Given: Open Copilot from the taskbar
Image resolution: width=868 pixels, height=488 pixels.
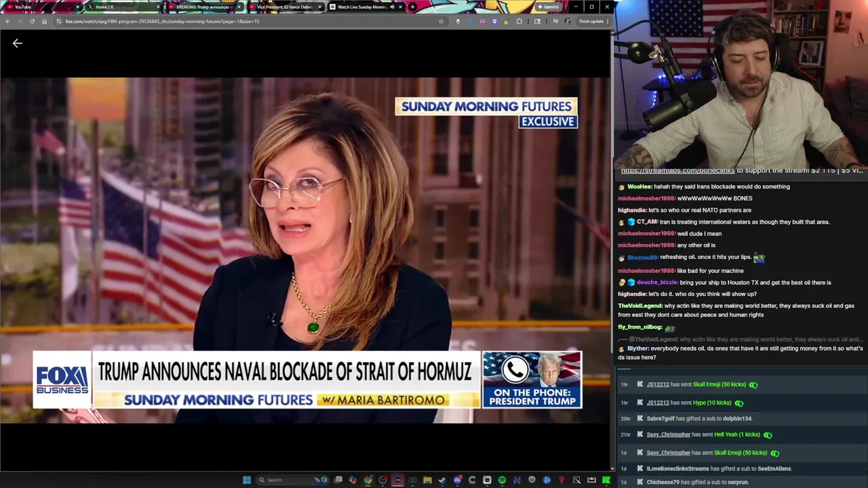Looking at the screenshot, I should (353, 480).
